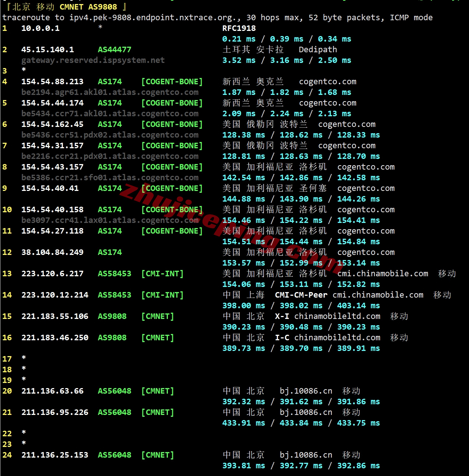Select latency value 393.81 ms
469x476 pixels.
pos(244,466)
